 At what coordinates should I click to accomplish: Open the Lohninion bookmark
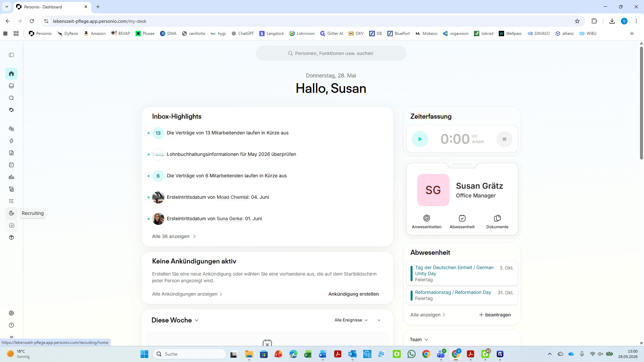pos(302,34)
